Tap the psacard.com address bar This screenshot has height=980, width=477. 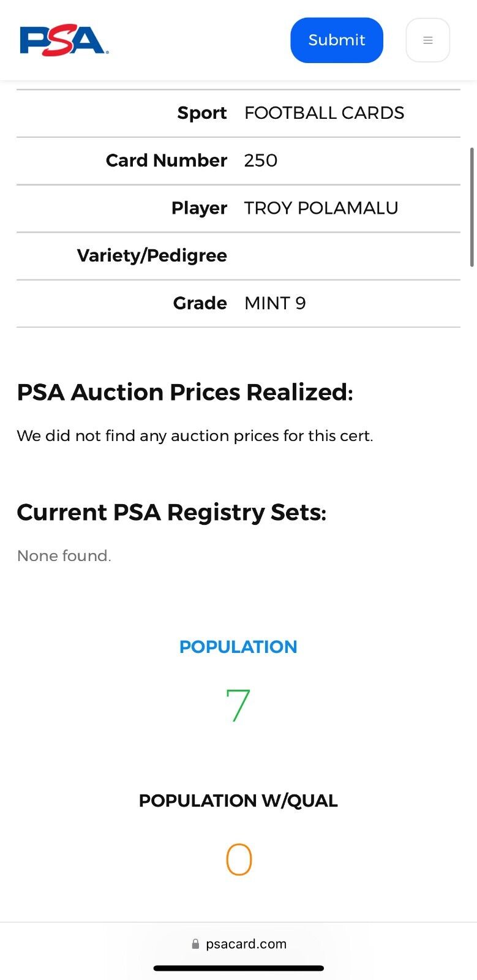(x=239, y=944)
